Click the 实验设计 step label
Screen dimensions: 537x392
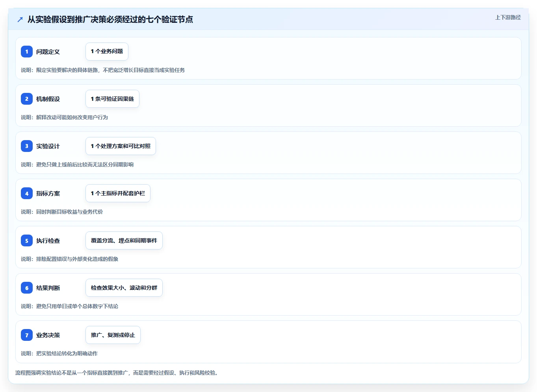[x=48, y=146]
